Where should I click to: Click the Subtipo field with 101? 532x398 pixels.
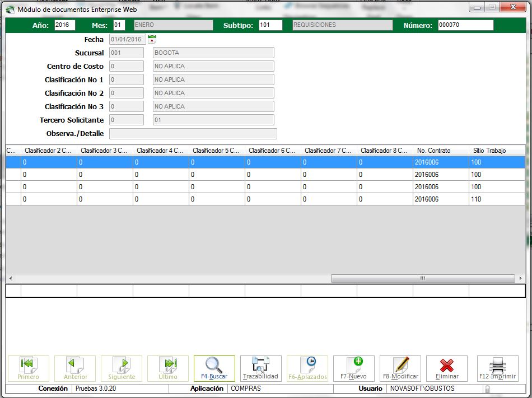click(x=270, y=26)
